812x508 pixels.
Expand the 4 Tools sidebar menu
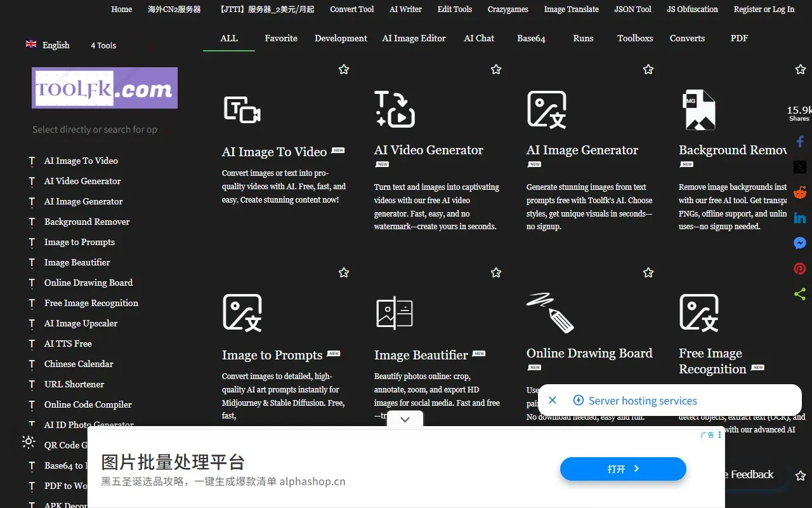103,46
